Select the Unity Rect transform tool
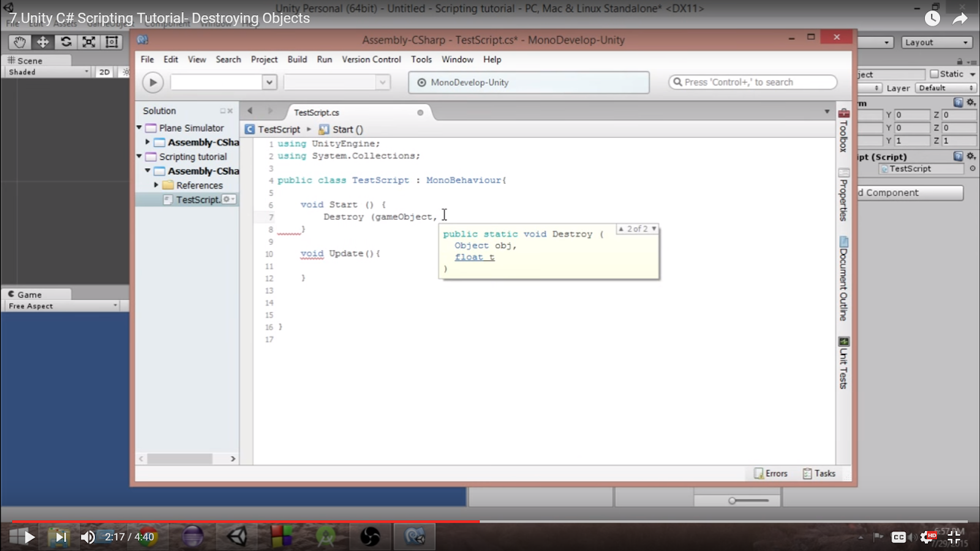The width and height of the screenshot is (980, 551). point(111,42)
